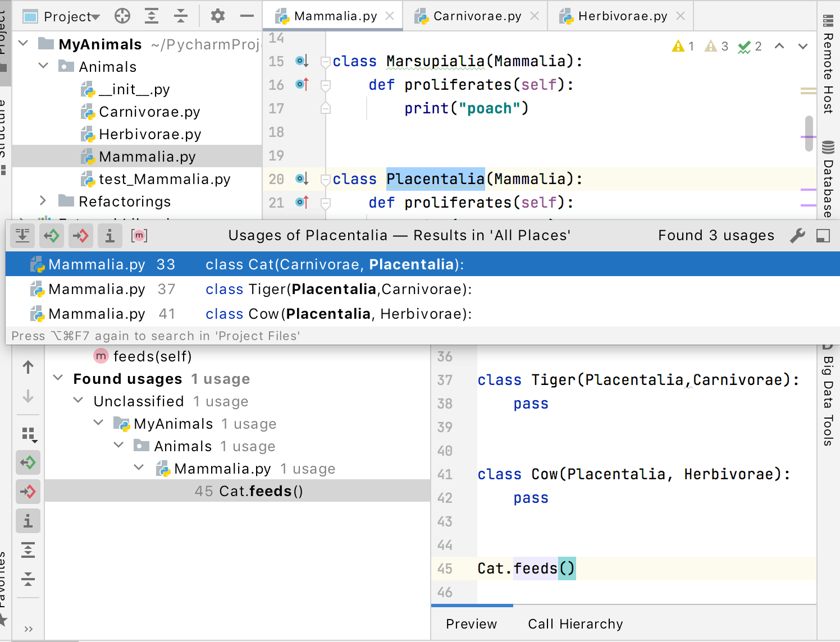Open usages popup in Find tool window
This screenshot has width=840, height=642.
[x=823, y=236]
